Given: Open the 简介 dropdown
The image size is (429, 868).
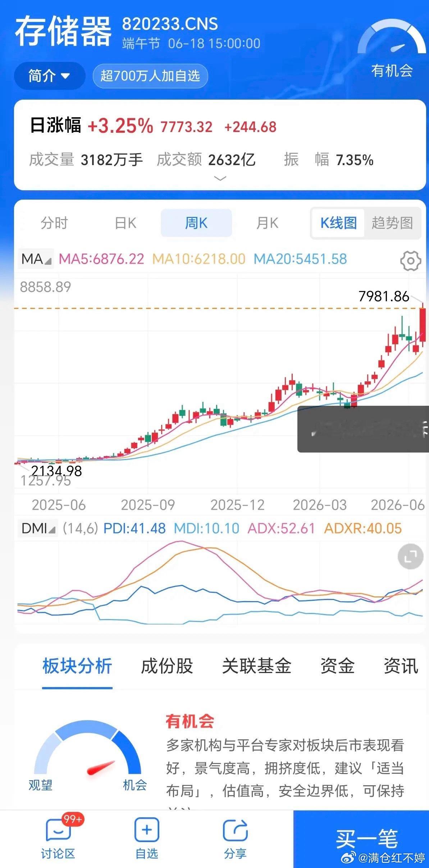Looking at the screenshot, I should 49,76.
